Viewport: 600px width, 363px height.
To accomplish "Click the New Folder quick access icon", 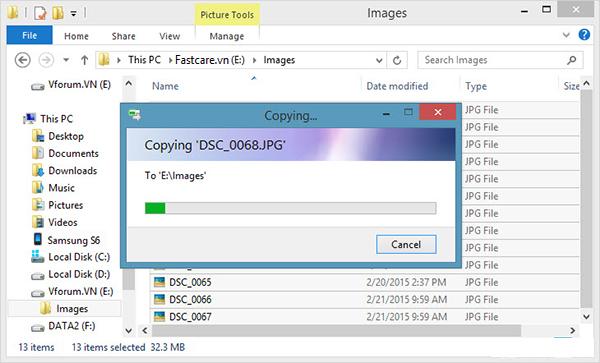I will pyautogui.click(x=58, y=13).
